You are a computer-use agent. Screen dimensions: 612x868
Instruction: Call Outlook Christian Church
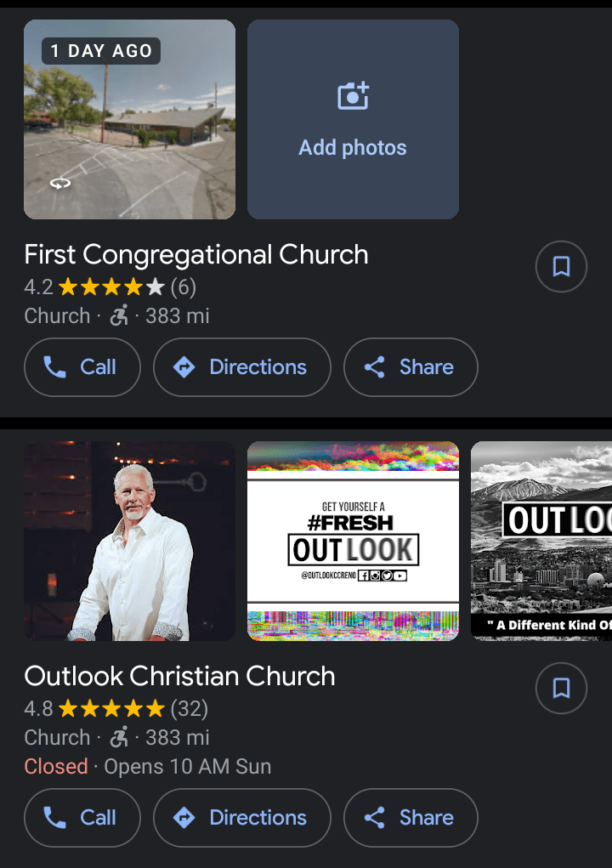pos(82,818)
